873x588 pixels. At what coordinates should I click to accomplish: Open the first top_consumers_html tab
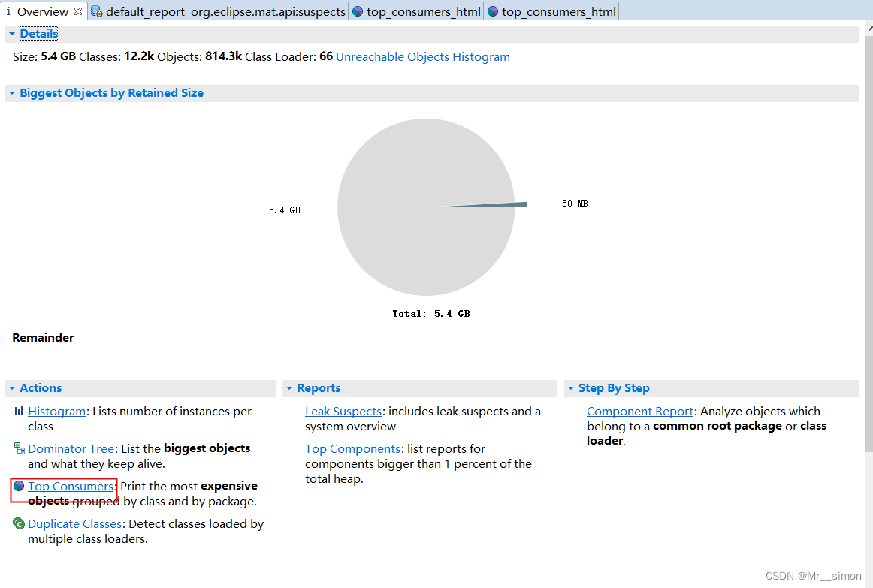click(416, 11)
